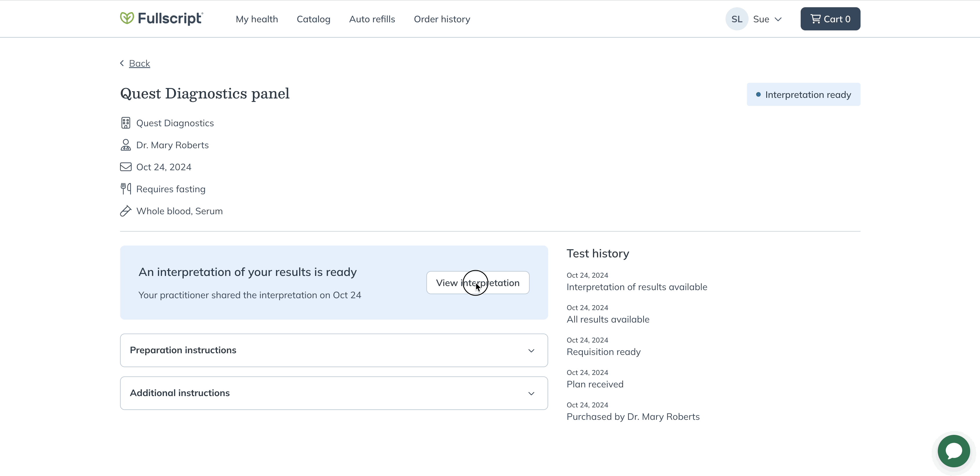980x476 pixels.
Task: Click 'Interpretation of results available' history entry
Action: click(x=636, y=287)
